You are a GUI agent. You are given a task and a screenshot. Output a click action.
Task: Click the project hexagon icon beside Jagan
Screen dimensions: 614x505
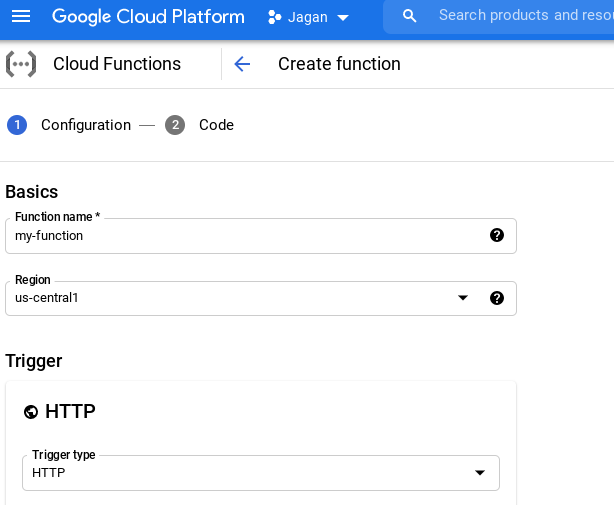pos(274,17)
